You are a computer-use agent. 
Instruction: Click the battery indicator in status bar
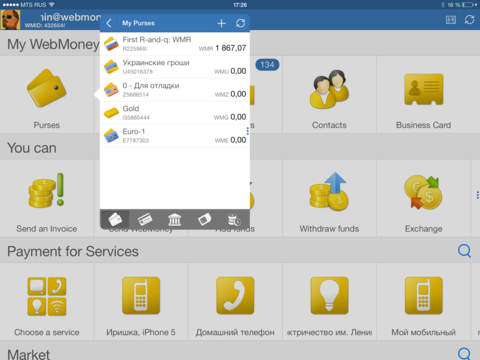(x=468, y=5)
